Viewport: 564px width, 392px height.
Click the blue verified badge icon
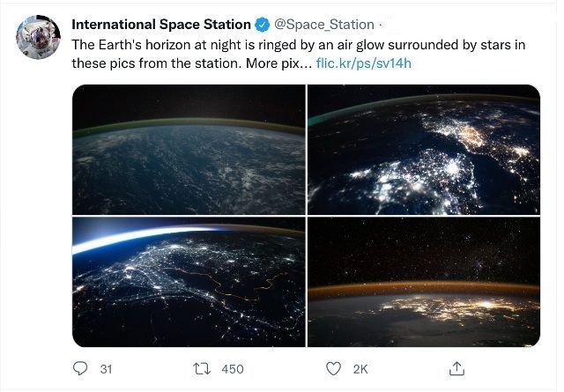262,25
